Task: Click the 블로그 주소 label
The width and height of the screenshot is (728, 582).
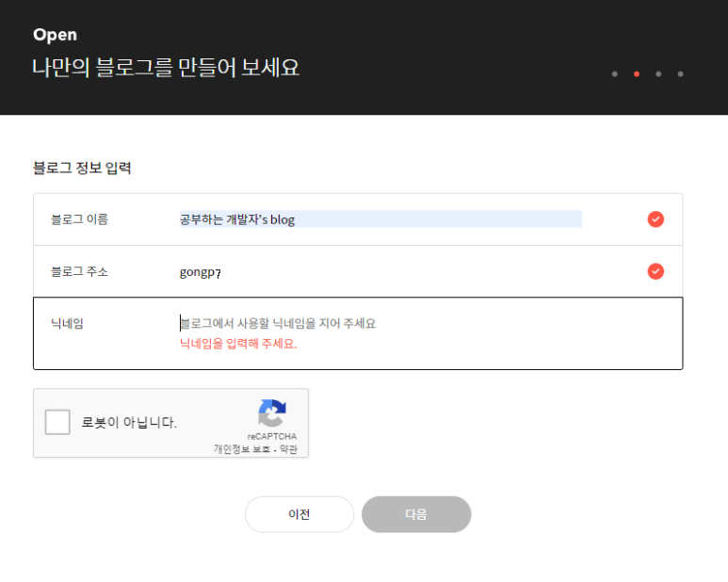Action: pyautogui.click(x=79, y=271)
